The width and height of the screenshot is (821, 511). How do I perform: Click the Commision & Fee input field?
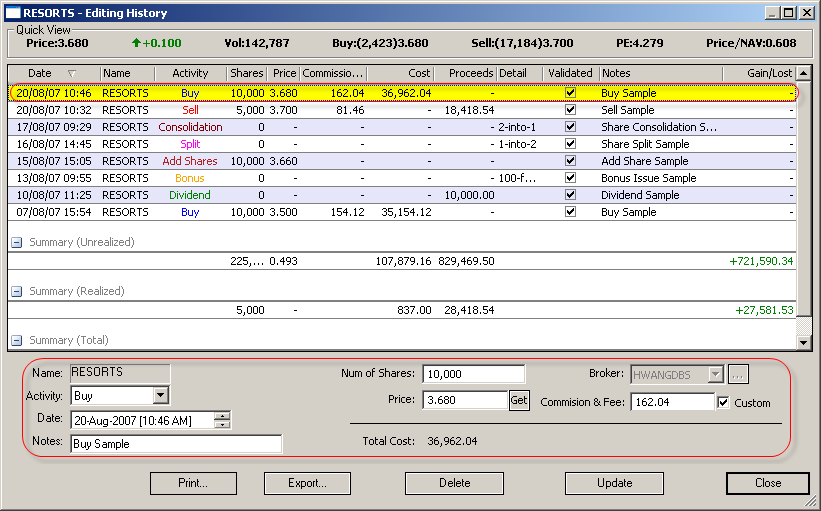click(x=672, y=402)
